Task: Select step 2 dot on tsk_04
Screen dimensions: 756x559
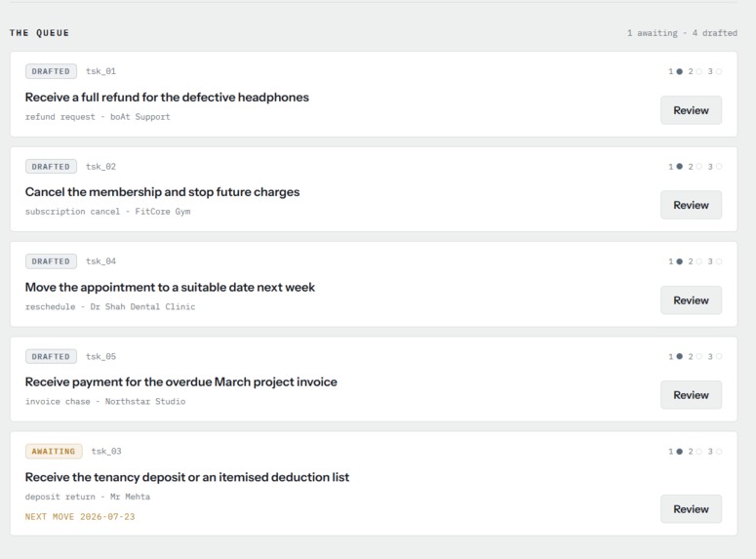Action: [x=699, y=261]
